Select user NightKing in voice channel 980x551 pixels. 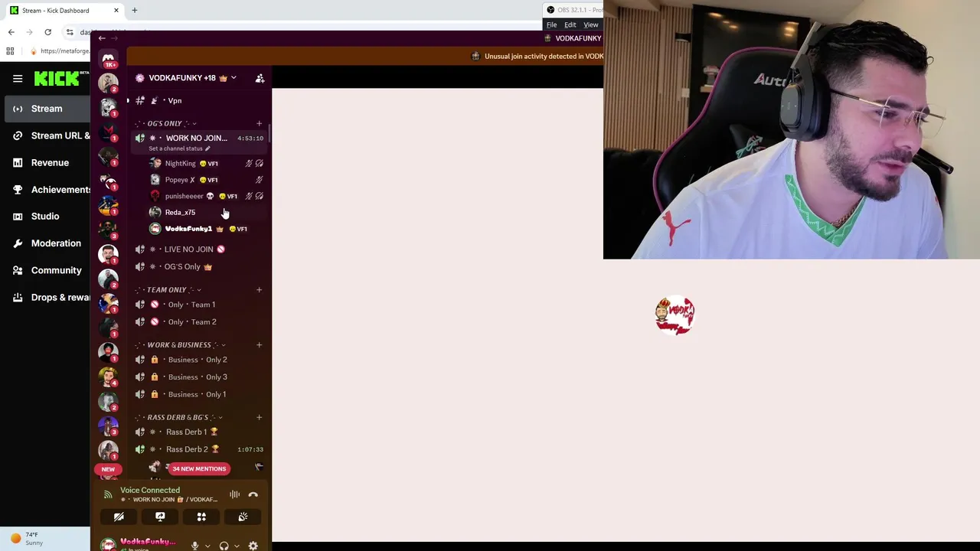tap(205, 163)
